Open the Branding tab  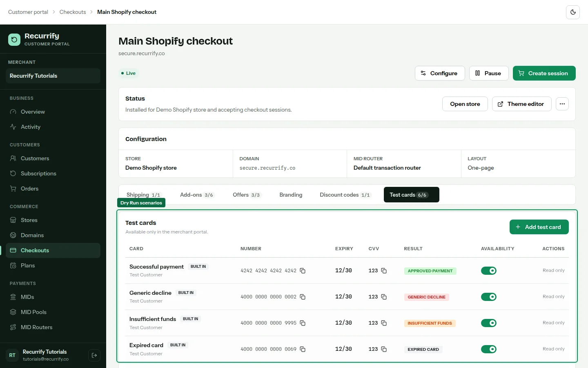coord(291,195)
